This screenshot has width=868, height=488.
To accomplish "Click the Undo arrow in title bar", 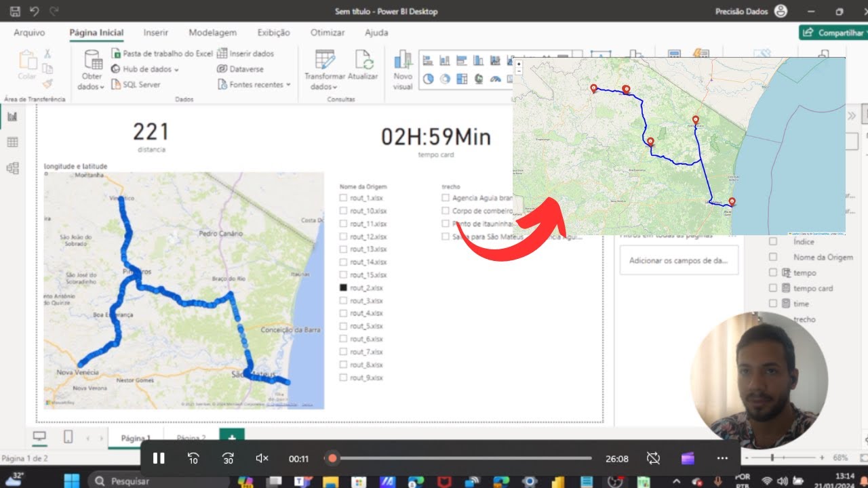I will [x=35, y=12].
